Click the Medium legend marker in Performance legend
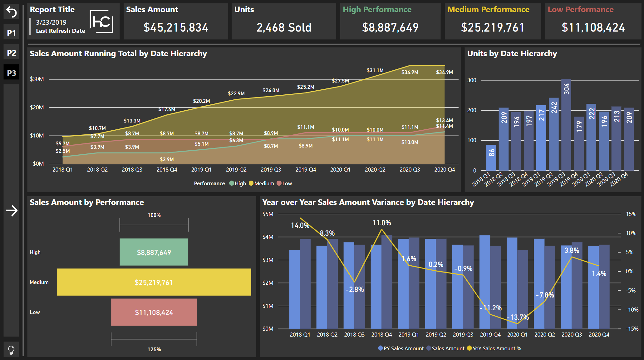 251,183
